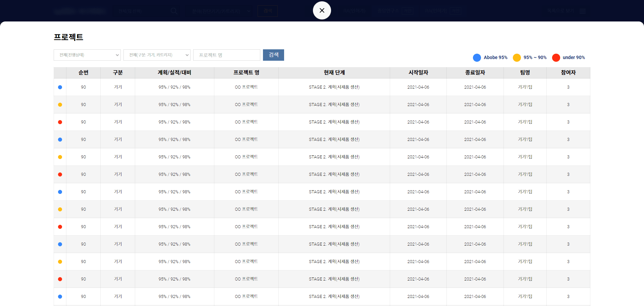Image resolution: width=644 pixels, height=306 pixels.
Task: Click the blue status dot in the last visible row
Action: [x=60, y=297]
